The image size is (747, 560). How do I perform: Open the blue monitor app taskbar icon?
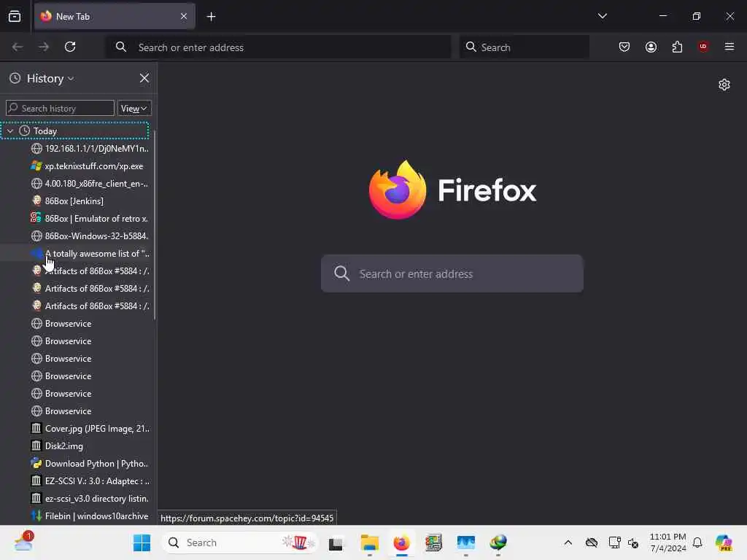pyautogui.click(x=465, y=542)
